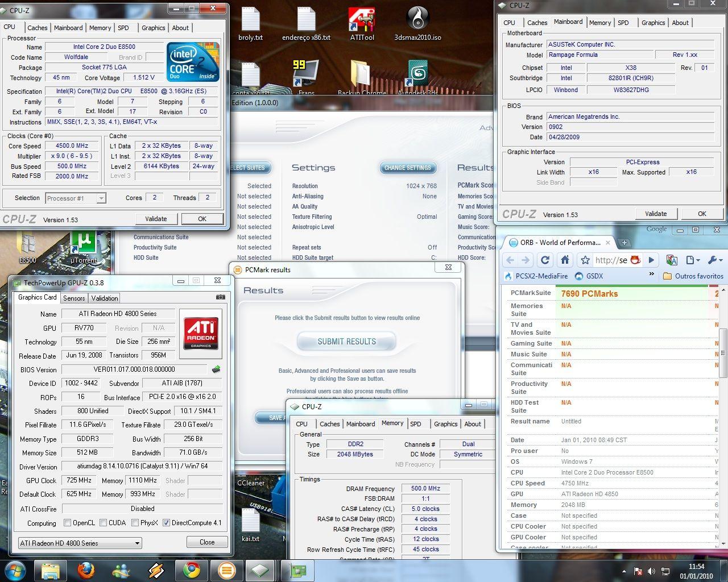Click the Rampage Formula model field
728x582 pixels.
pos(599,55)
